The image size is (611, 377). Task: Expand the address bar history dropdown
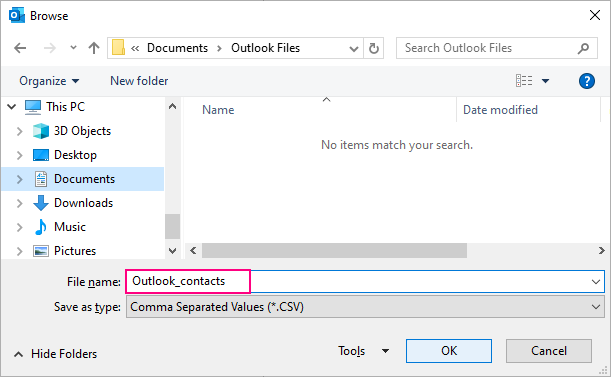pos(353,48)
